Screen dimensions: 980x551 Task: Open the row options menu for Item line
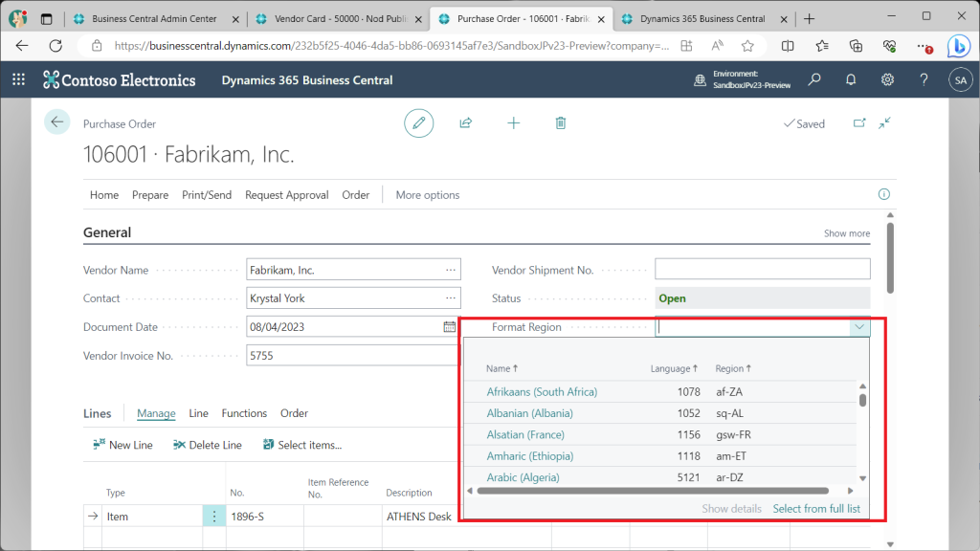[x=213, y=516]
